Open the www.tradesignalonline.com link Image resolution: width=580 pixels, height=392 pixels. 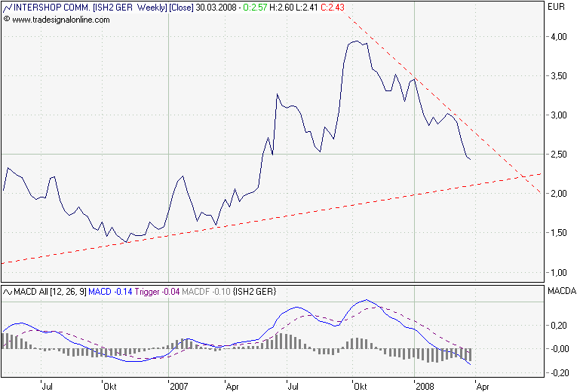pyautogui.click(x=60, y=20)
